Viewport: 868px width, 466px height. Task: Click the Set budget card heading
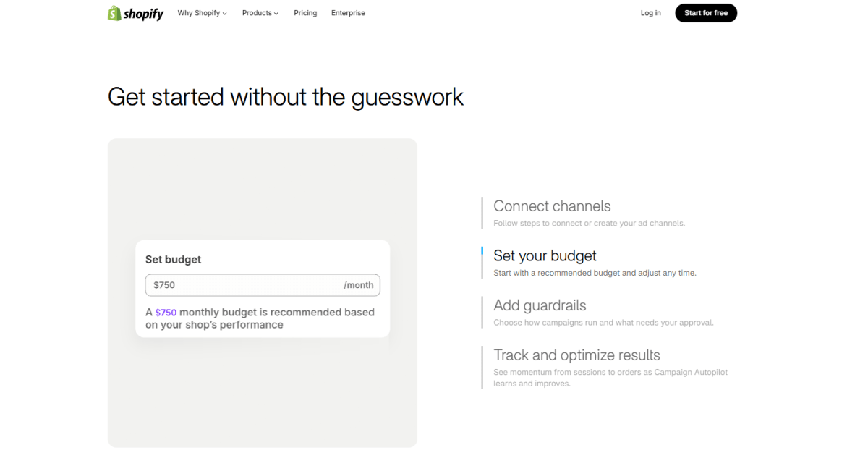point(173,260)
